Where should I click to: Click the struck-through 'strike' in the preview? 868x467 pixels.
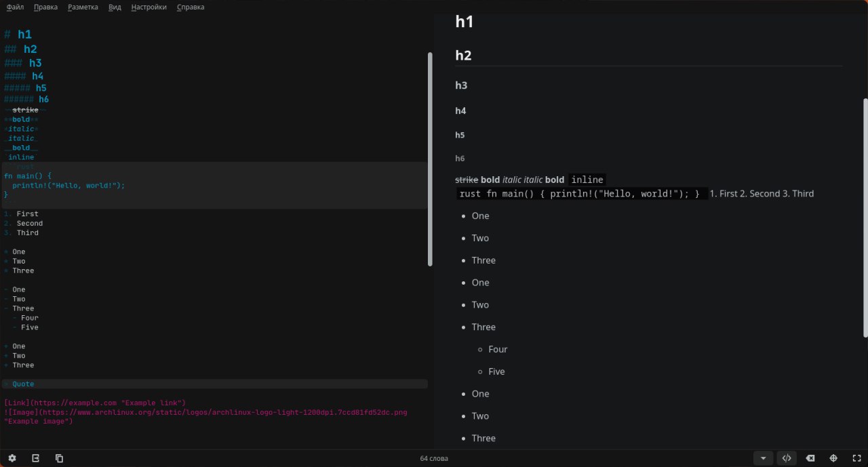(x=467, y=180)
